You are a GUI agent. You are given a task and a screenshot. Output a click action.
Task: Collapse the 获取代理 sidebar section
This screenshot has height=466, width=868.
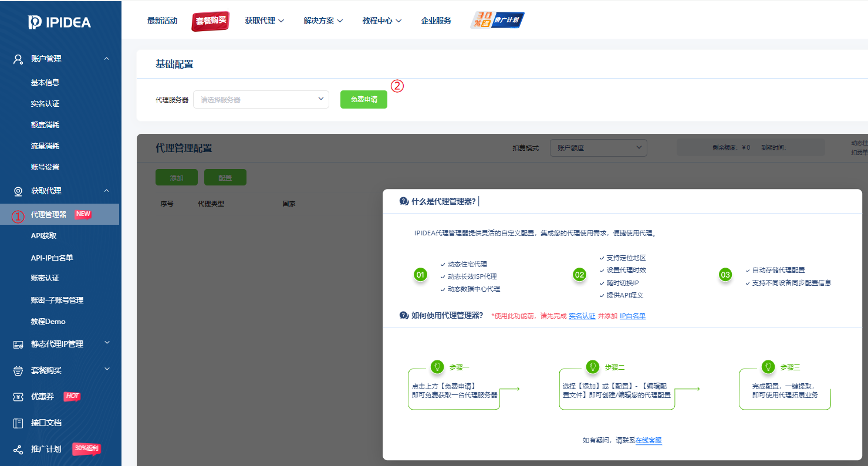pos(106,191)
